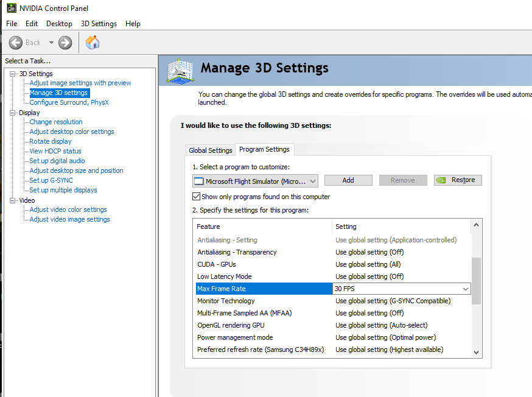This screenshot has height=397, width=532.
Task: Select the Power management mode row
Action: coord(333,337)
